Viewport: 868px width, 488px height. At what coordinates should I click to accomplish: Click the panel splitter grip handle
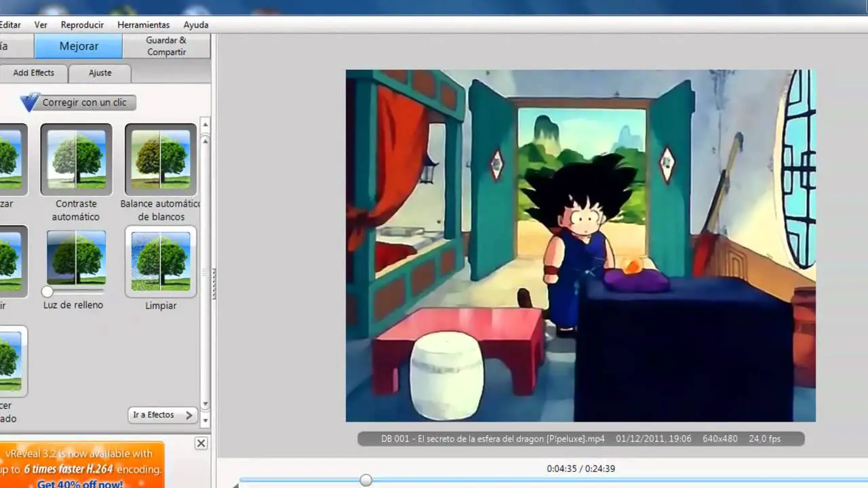[214, 285]
